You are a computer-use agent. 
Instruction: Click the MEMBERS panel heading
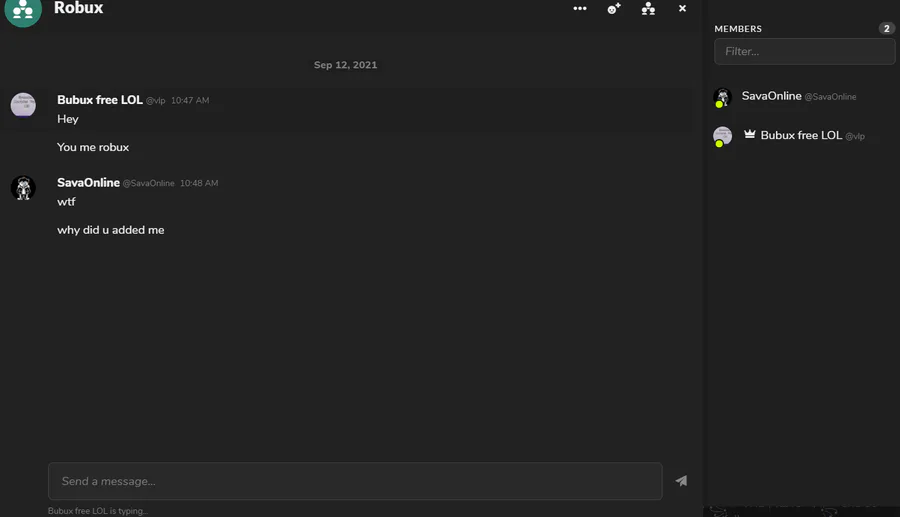[x=738, y=29]
